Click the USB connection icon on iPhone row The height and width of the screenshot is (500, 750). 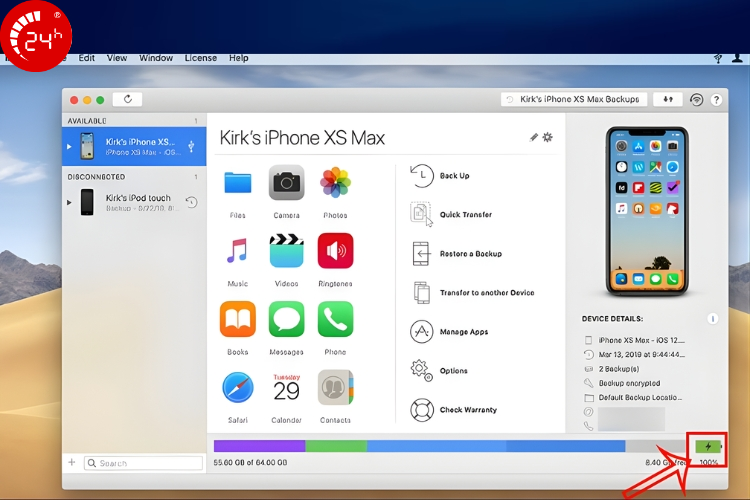point(191,146)
